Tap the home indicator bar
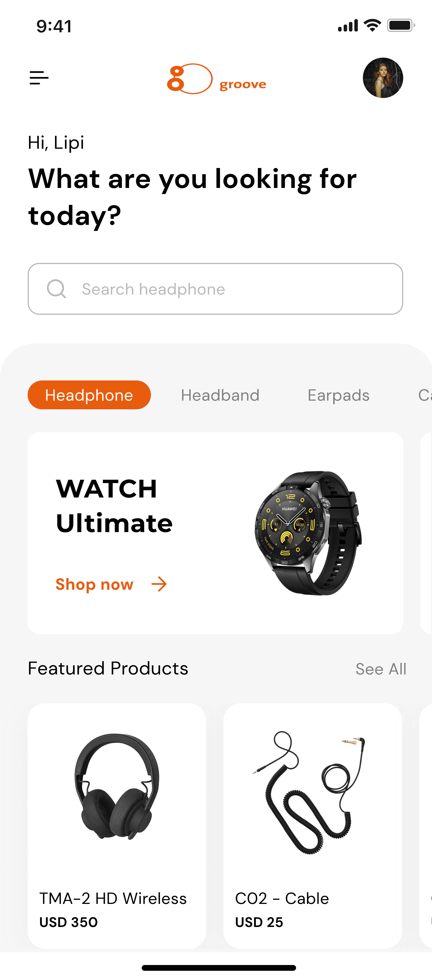 [x=219, y=968]
